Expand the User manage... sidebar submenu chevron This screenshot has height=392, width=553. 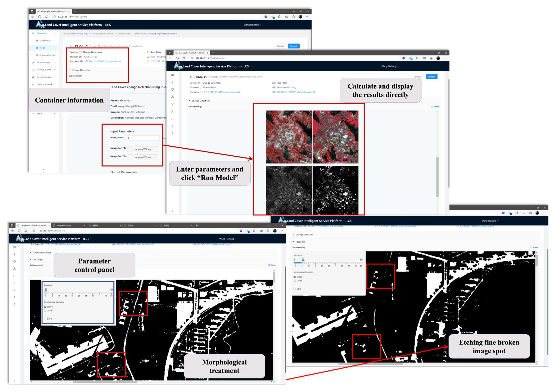pyautogui.click(x=55, y=63)
